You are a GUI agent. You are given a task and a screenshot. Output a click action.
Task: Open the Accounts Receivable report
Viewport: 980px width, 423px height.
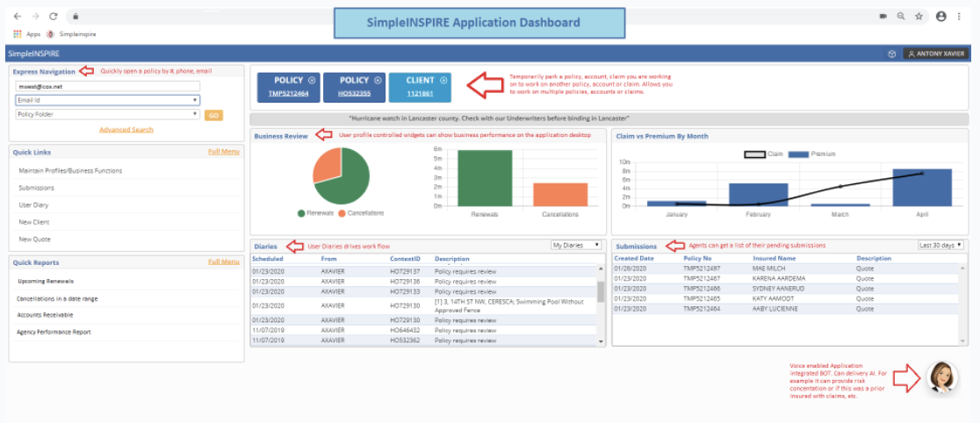pos(45,315)
